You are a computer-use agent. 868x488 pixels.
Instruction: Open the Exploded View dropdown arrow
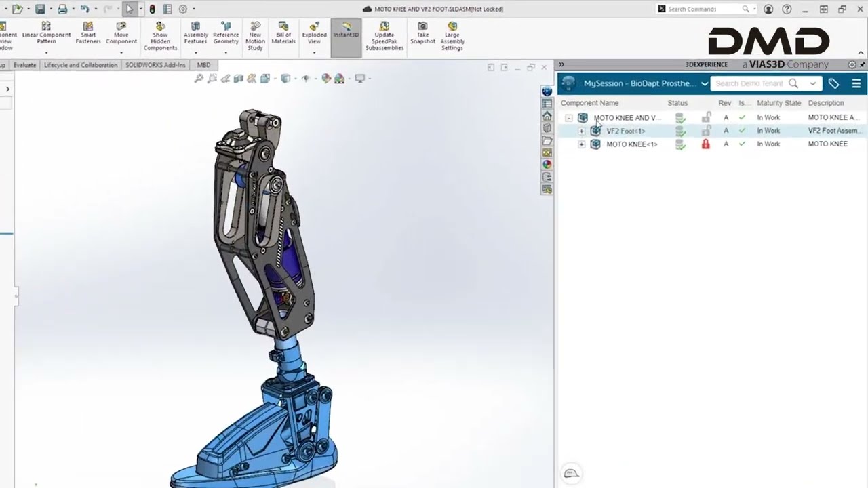click(x=314, y=52)
